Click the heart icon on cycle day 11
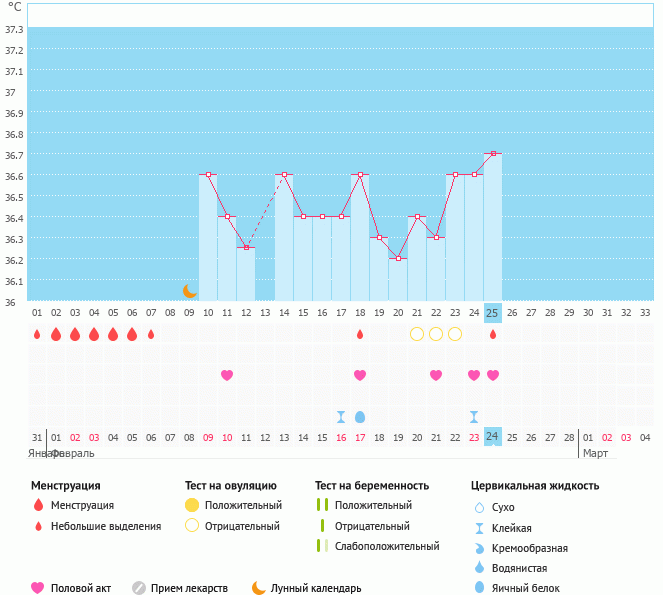This screenshot has width=663, height=595. pos(227,375)
